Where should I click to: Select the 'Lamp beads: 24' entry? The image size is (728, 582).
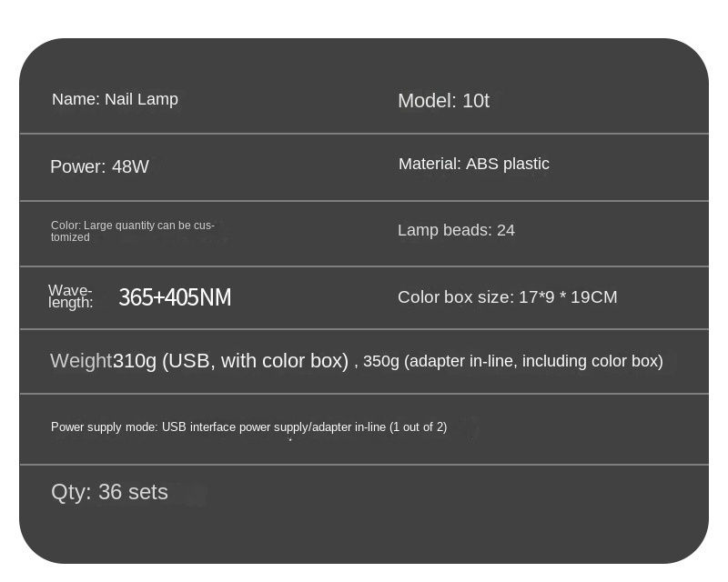456,230
